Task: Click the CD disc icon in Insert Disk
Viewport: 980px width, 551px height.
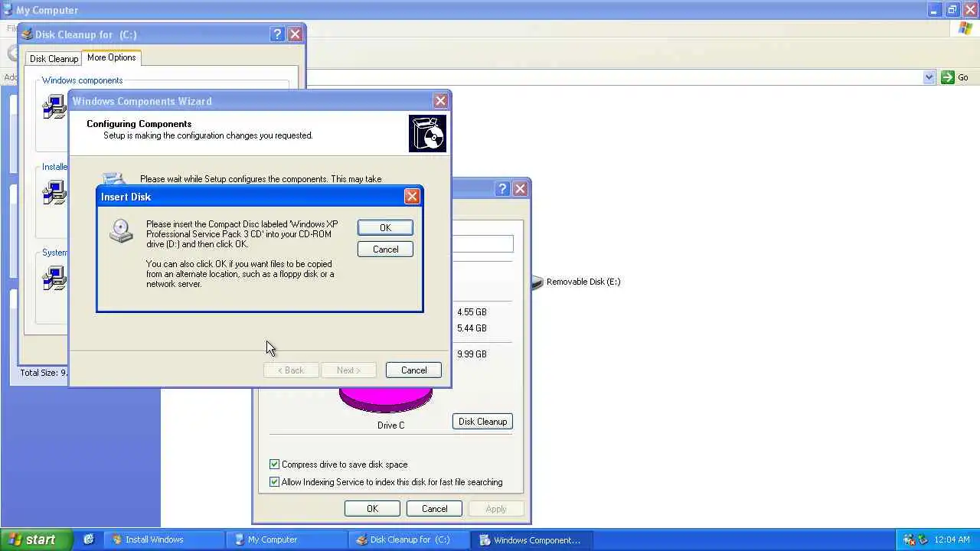Action: (121, 230)
